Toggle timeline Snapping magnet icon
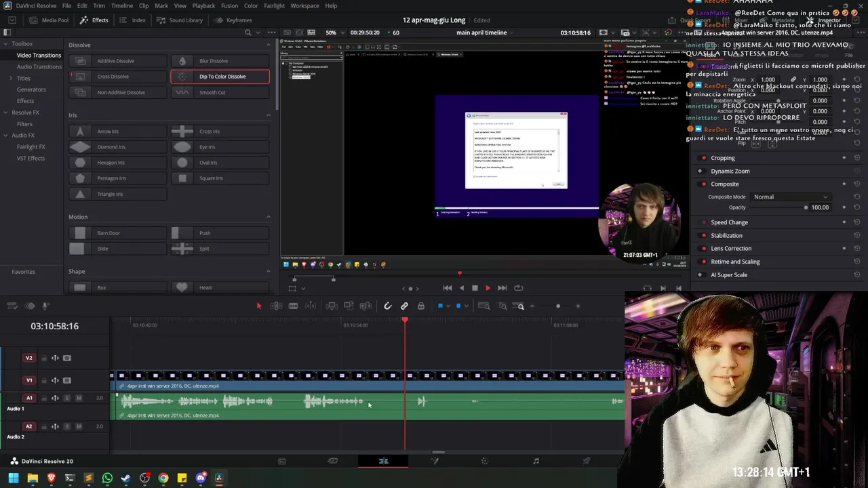This screenshot has width=868, height=488. pyautogui.click(x=388, y=306)
